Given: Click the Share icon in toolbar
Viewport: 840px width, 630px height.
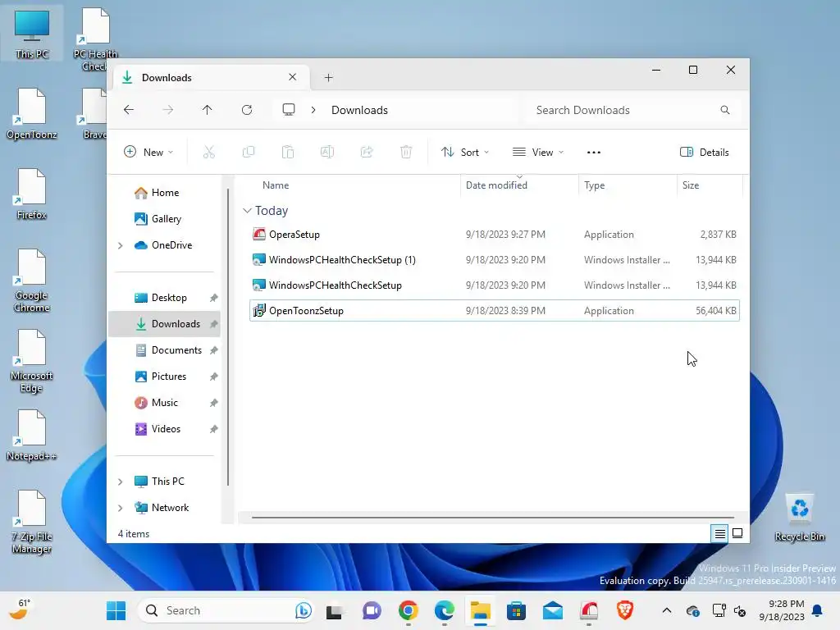Looking at the screenshot, I should point(367,152).
